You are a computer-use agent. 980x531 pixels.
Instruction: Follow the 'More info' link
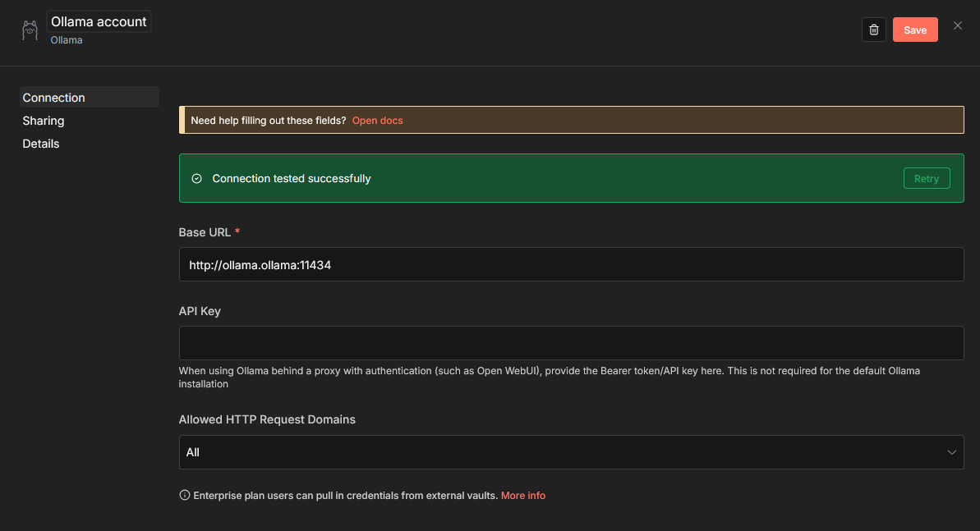pyautogui.click(x=523, y=496)
